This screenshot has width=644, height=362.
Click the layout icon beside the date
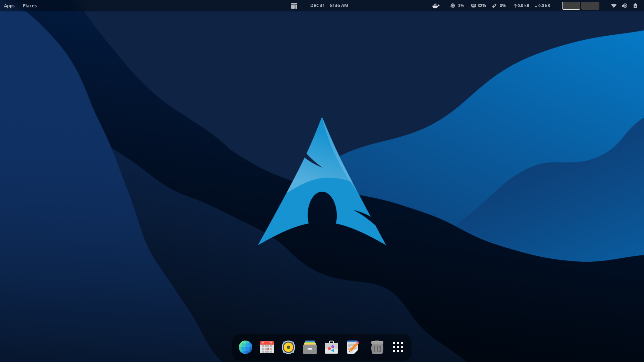pos(294,6)
